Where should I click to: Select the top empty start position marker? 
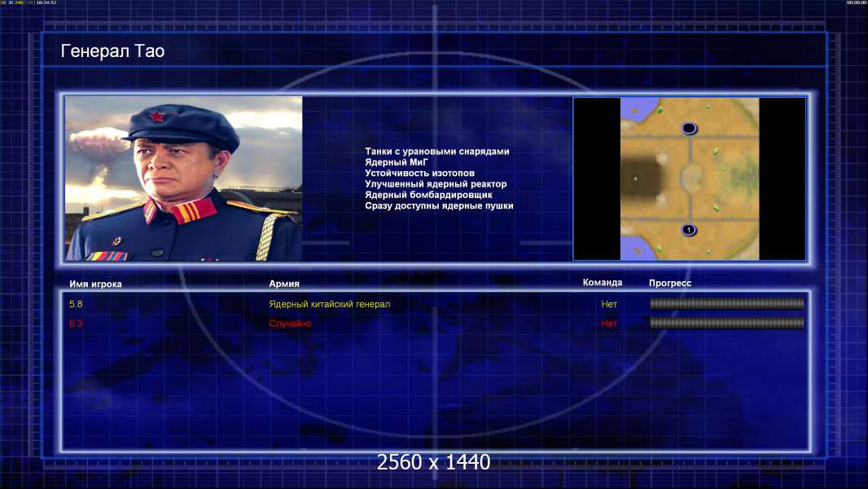point(689,129)
